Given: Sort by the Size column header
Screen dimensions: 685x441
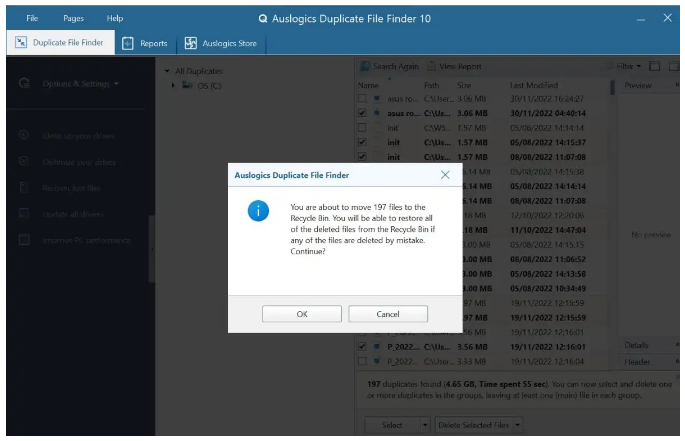Looking at the screenshot, I should pyautogui.click(x=464, y=85).
